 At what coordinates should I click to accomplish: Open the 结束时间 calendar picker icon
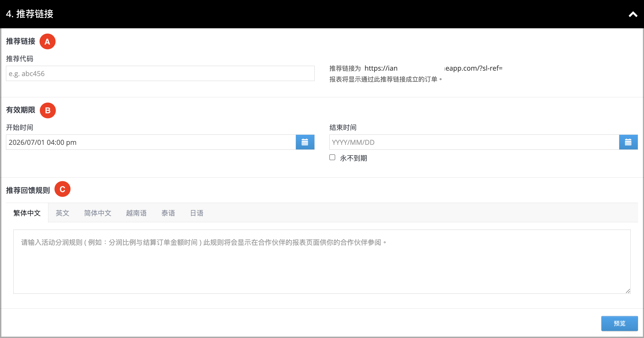click(628, 142)
